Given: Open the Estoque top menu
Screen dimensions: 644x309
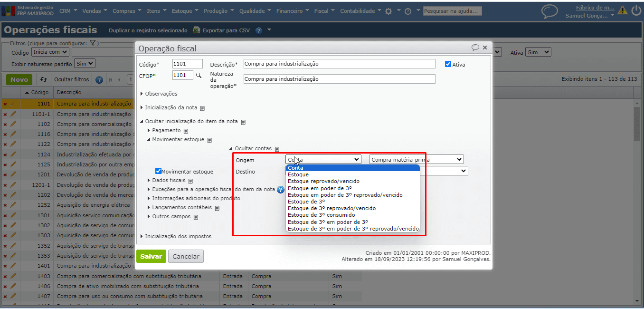Looking at the screenshot, I should [185, 11].
